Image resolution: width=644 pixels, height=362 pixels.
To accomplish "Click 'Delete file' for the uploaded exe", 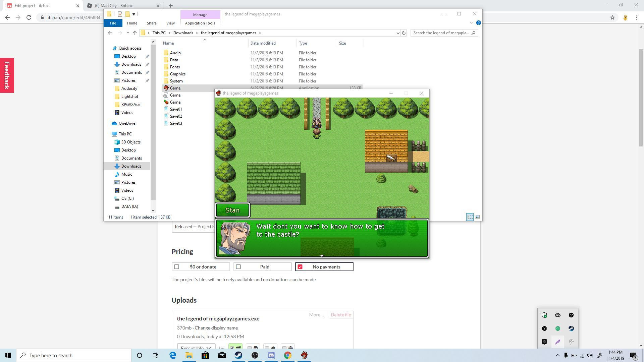I will coord(341,315).
